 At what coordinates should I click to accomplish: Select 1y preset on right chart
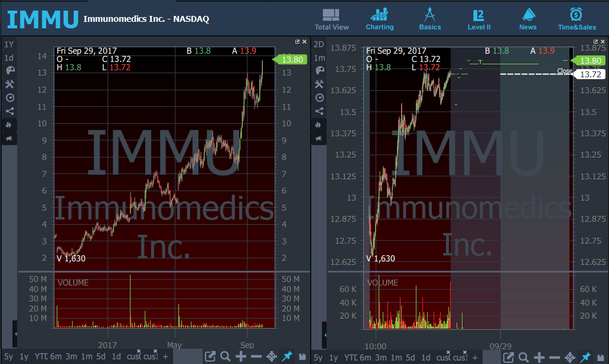click(334, 358)
